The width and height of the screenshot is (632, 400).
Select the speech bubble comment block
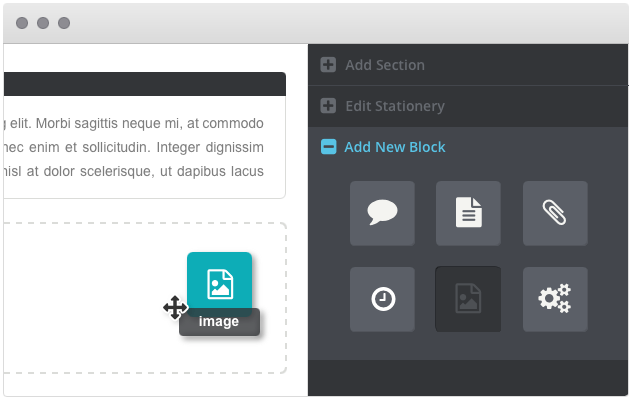[x=382, y=213]
